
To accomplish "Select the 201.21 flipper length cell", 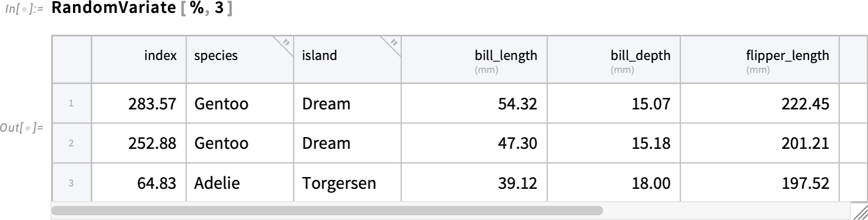I will [x=758, y=144].
